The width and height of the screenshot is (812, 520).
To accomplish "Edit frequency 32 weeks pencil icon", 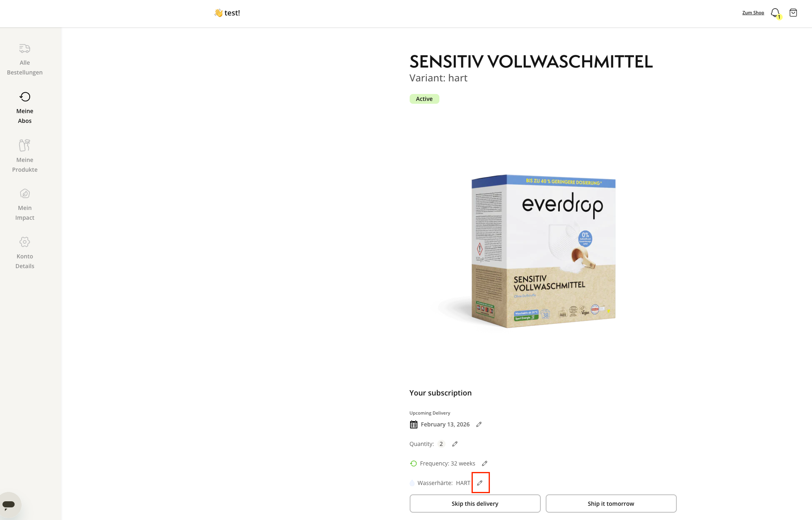I will pos(485,463).
